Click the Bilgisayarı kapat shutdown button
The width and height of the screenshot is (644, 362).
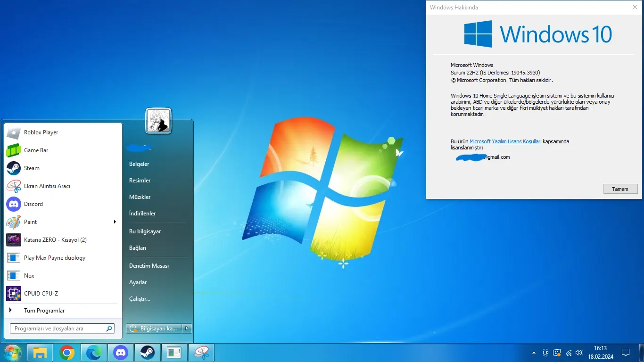click(x=155, y=329)
